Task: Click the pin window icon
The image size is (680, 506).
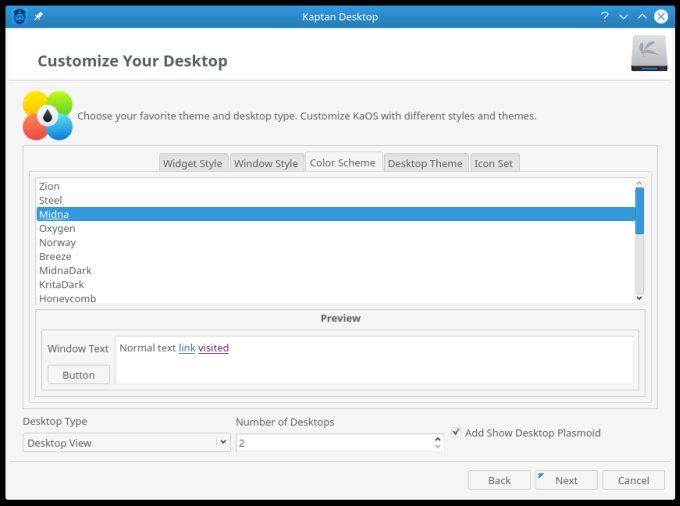Action: (38, 17)
